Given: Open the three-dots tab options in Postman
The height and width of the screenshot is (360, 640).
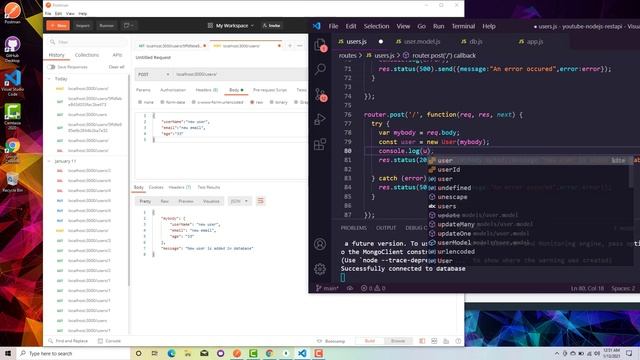Looking at the screenshot, I should tap(300, 46).
